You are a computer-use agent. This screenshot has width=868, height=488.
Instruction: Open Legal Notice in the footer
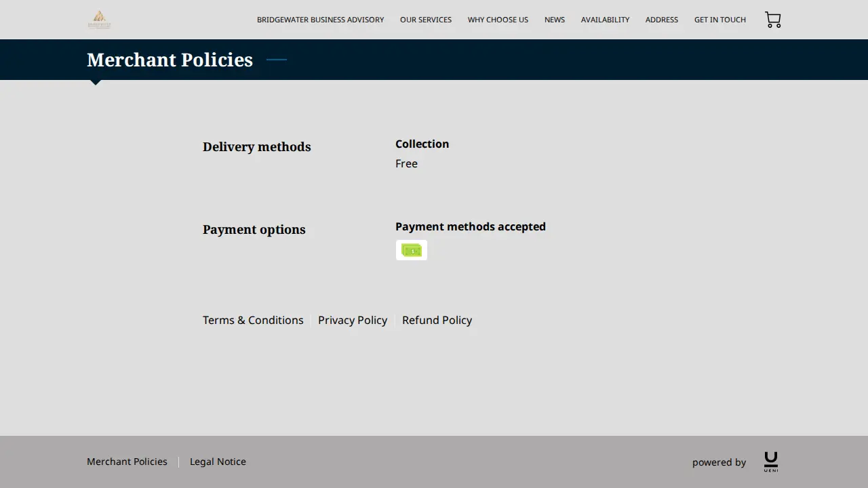click(218, 462)
